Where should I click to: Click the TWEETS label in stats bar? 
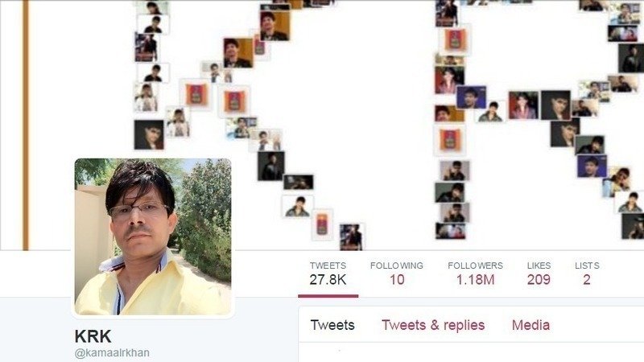(328, 265)
